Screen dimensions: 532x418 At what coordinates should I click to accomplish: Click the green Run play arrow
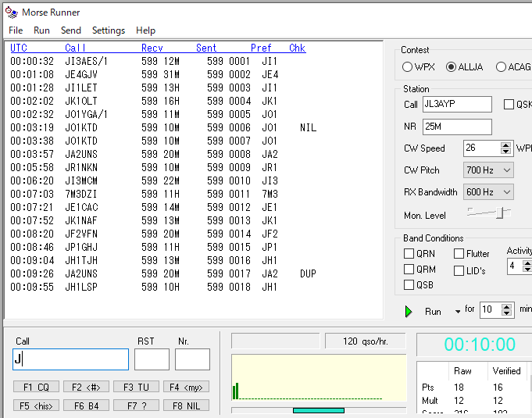pos(409,312)
